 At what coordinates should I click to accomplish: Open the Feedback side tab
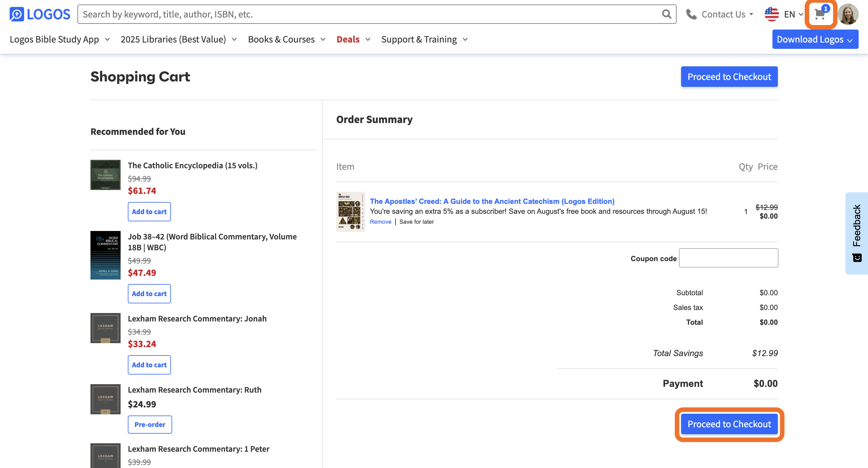pyautogui.click(x=857, y=233)
